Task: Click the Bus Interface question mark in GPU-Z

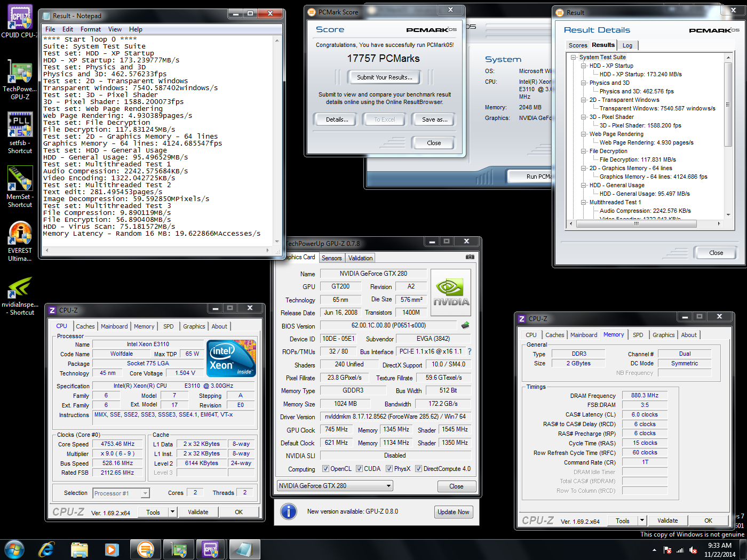Action: coord(470,351)
